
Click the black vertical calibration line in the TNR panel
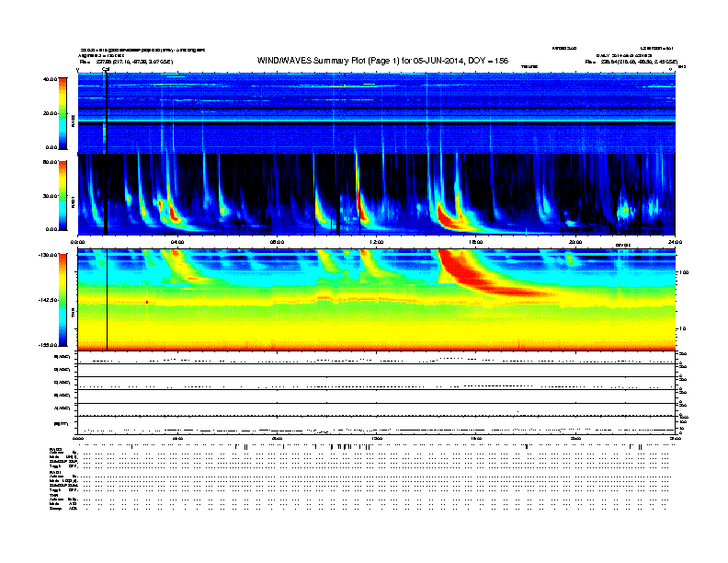(x=108, y=300)
